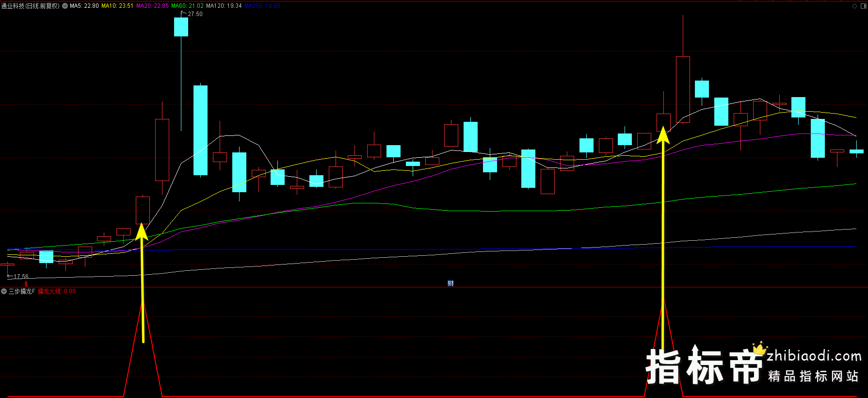Click the 17.56 low price marker

20,277
